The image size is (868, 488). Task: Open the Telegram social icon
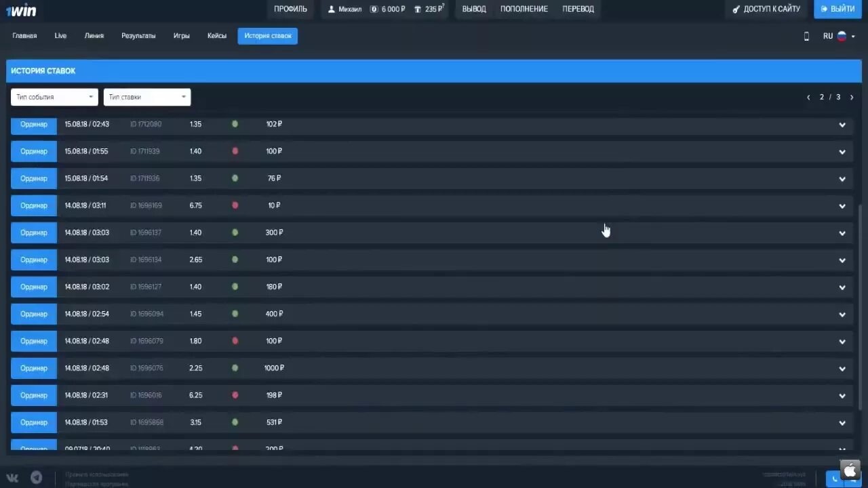[x=37, y=478]
